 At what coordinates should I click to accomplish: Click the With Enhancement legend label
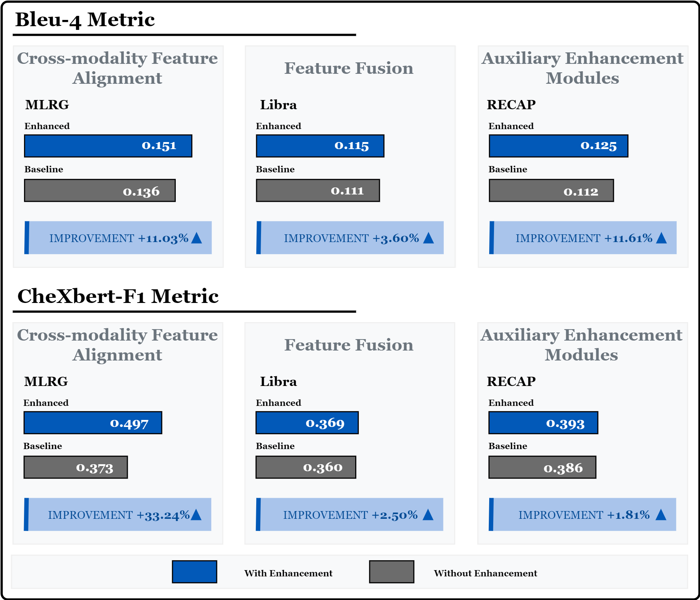(x=288, y=573)
